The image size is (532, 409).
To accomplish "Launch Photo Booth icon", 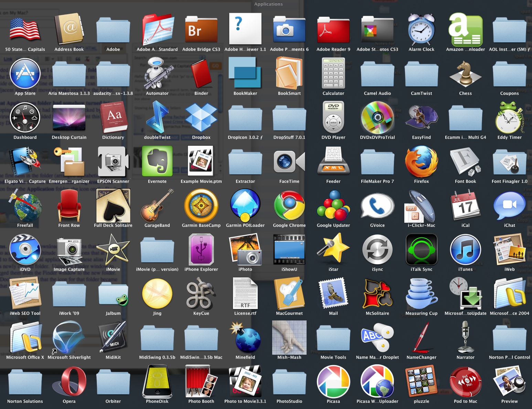I will coord(201,381).
